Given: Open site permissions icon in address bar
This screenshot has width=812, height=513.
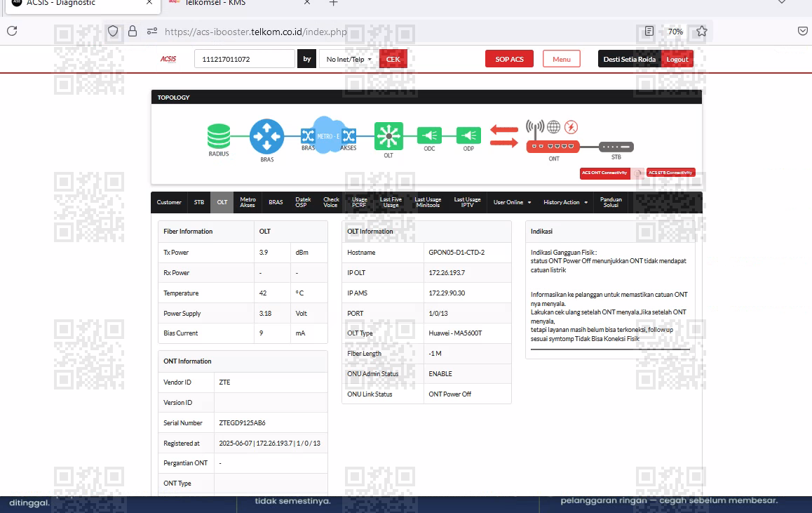Looking at the screenshot, I should pyautogui.click(x=151, y=31).
